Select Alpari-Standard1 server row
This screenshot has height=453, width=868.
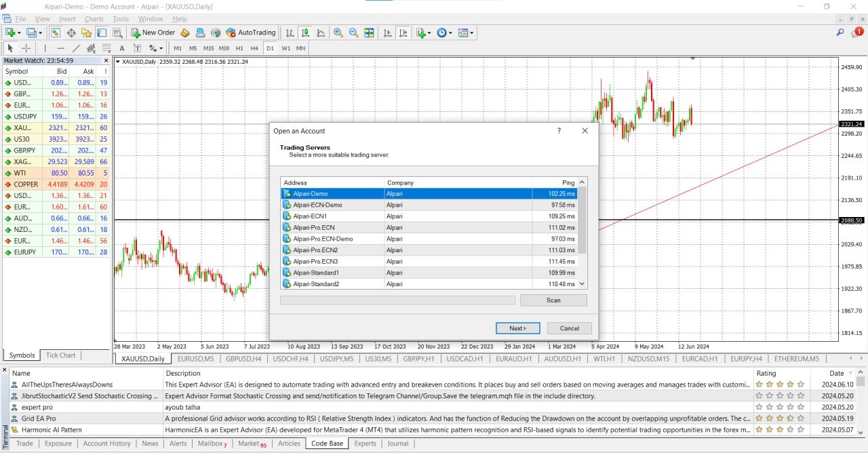pyautogui.click(x=430, y=273)
